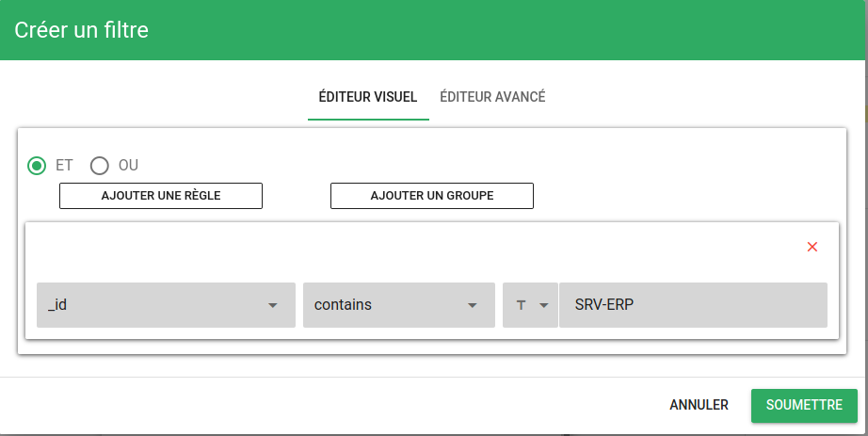Click the arrow in the _id combo box
Viewport: 868px width, 436px height.
click(273, 305)
